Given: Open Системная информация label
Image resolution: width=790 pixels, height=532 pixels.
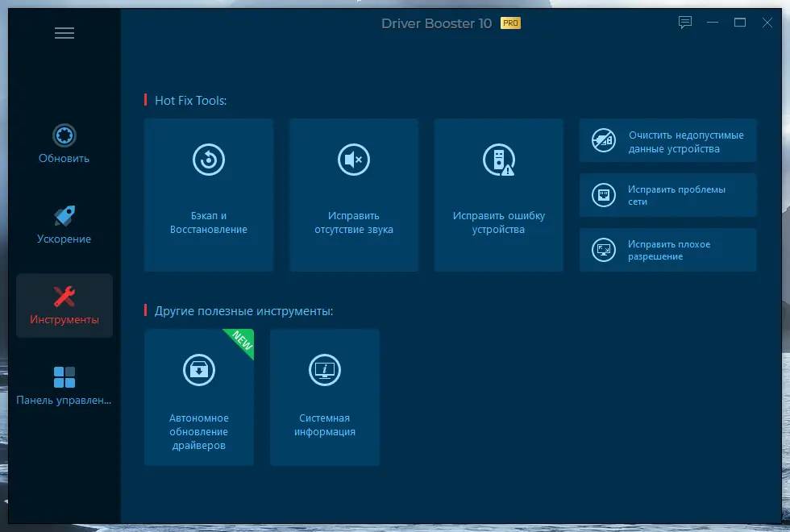Looking at the screenshot, I should [324, 425].
